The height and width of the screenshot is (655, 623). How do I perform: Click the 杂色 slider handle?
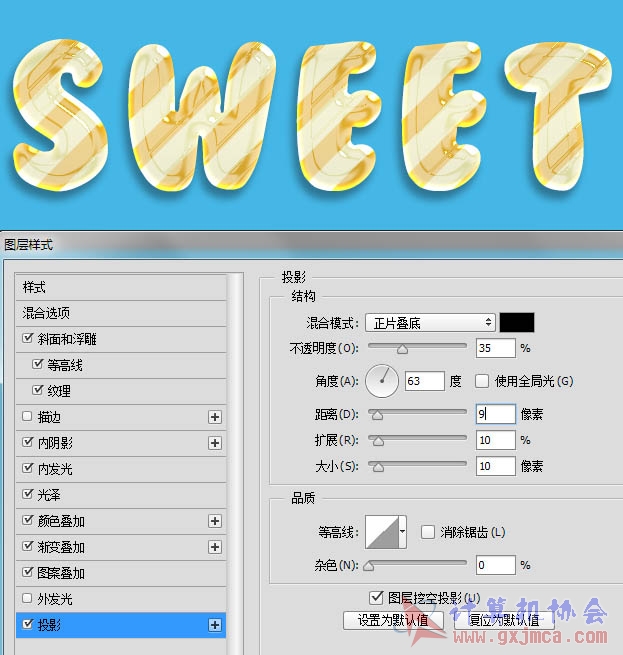tap(369, 566)
